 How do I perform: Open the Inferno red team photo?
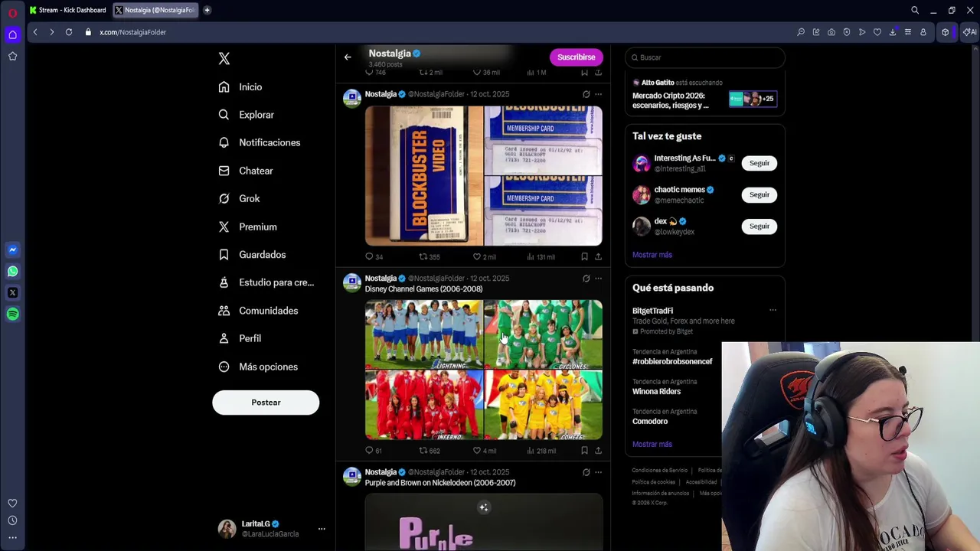click(x=424, y=405)
